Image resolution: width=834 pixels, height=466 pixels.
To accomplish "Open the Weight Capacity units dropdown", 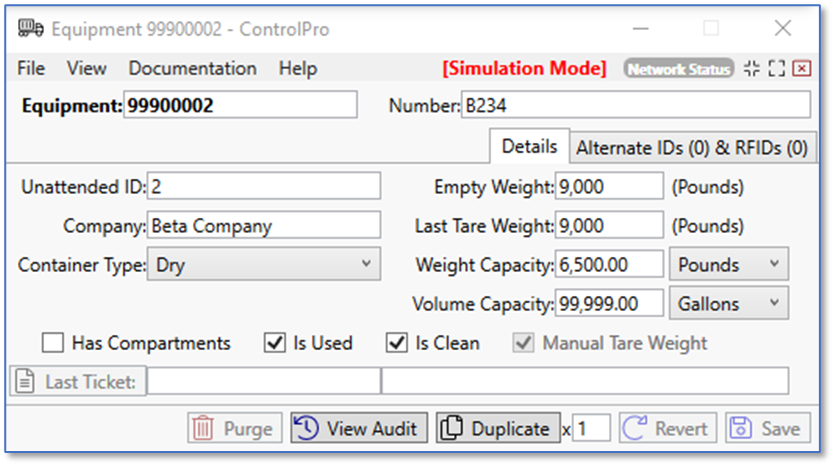I will 728,264.
